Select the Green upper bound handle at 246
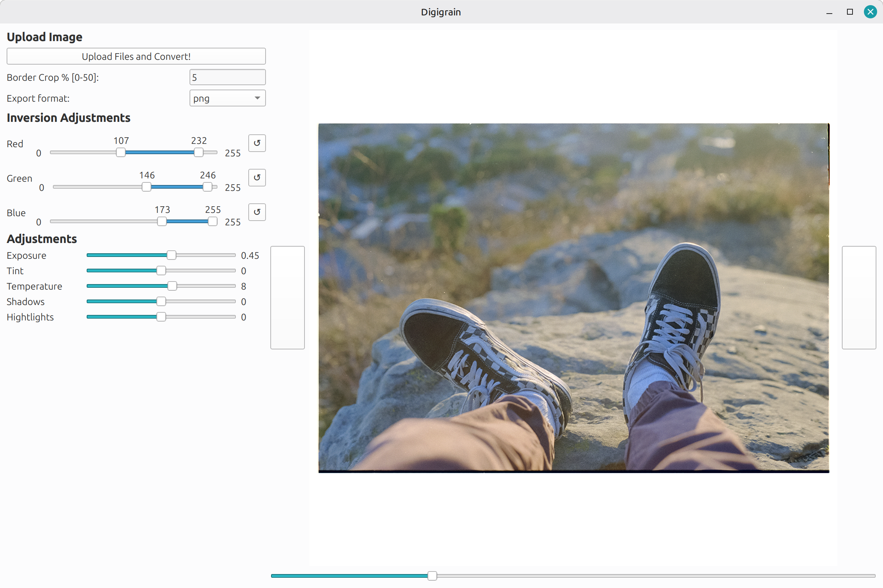 point(208,187)
